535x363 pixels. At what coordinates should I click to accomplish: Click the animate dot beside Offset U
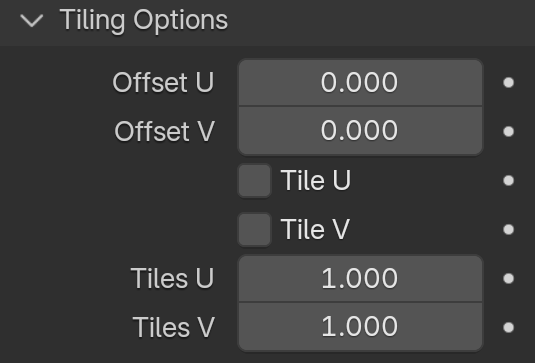508,83
